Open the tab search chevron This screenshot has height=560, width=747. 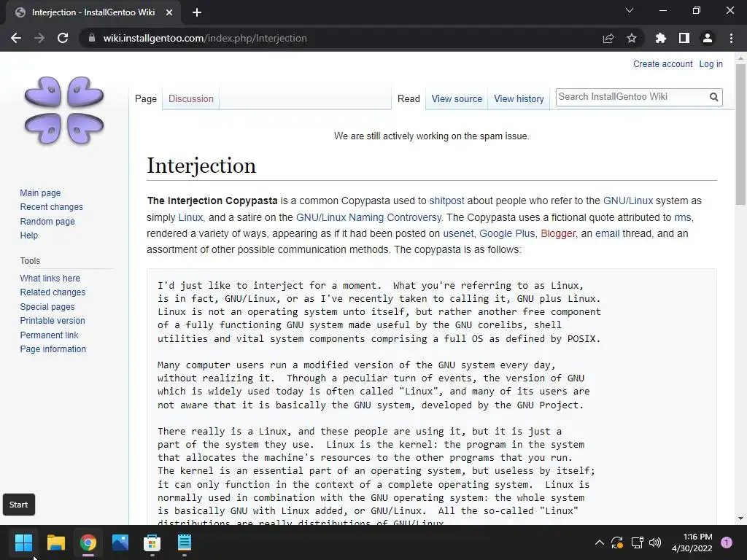click(x=630, y=10)
